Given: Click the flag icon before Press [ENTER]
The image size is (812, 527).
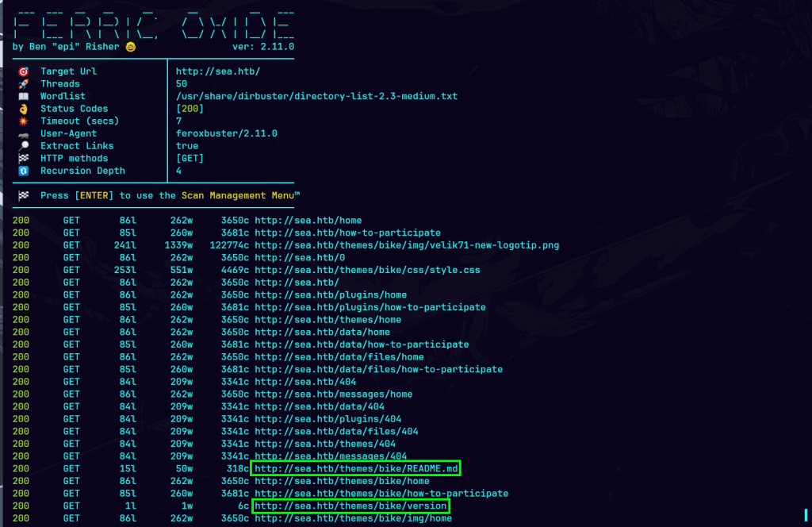Looking at the screenshot, I should coord(23,195).
